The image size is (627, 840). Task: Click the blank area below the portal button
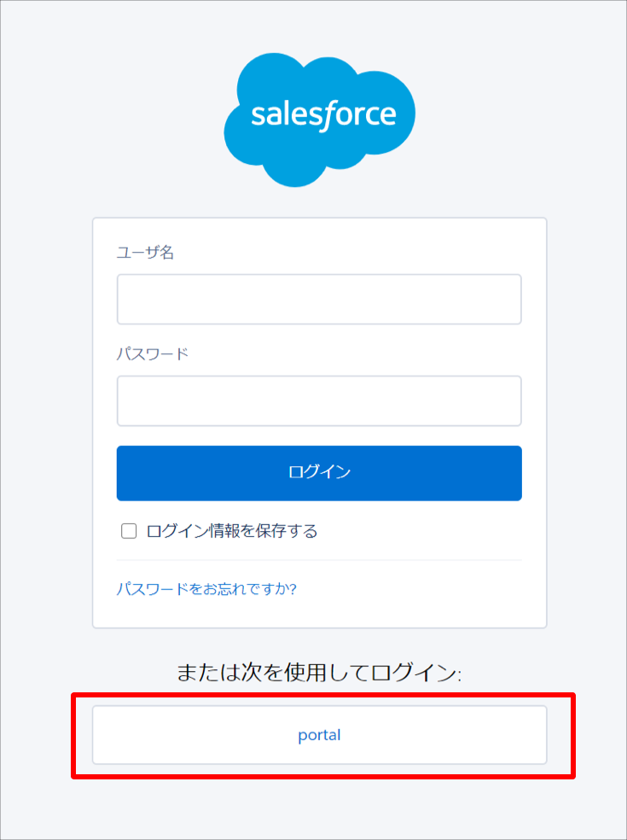(320, 809)
